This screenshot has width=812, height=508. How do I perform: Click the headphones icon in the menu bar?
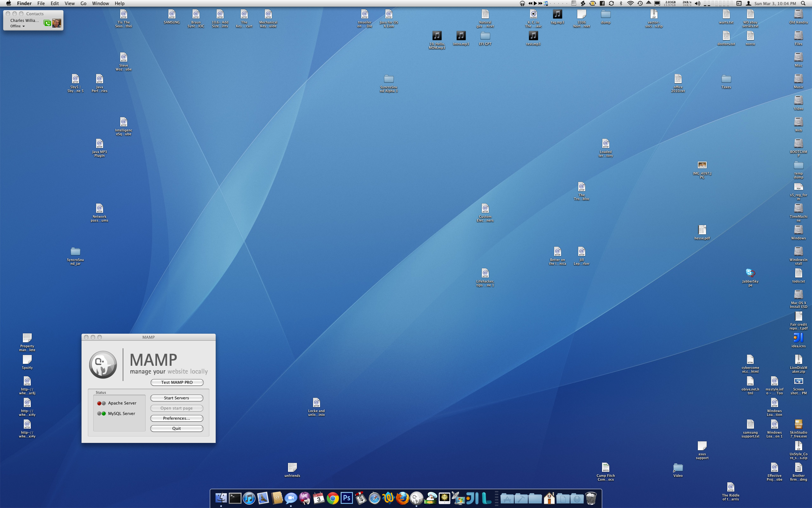(522, 3)
